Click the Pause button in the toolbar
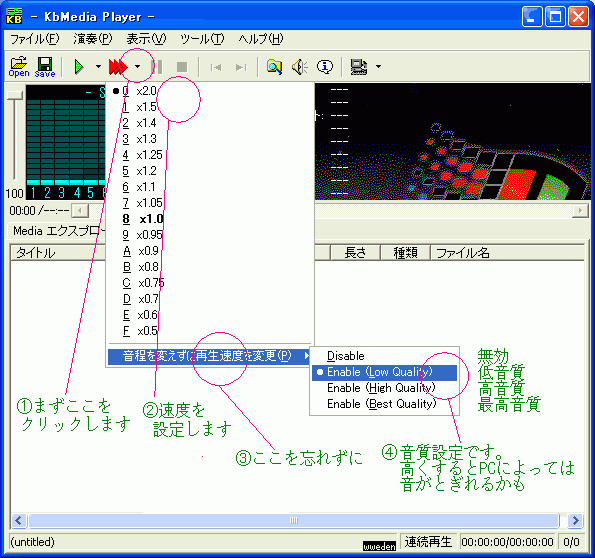Image resolution: width=595 pixels, height=558 pixels. [157, 67]
